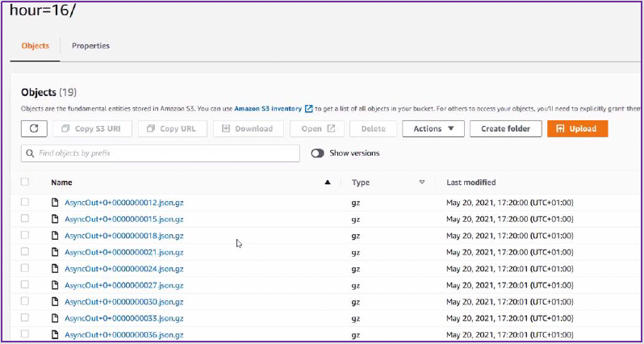The width and height of the screenshot is (644, 344).
Task: Select the Objects tab
Action: click(x=35, y=46)
